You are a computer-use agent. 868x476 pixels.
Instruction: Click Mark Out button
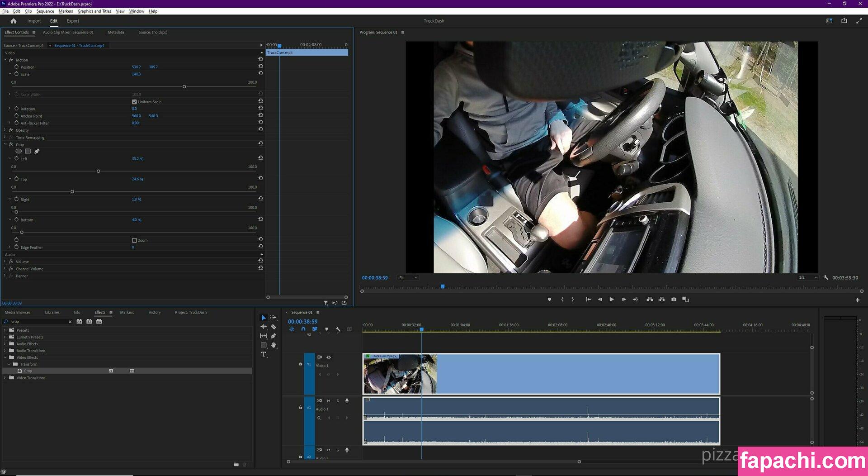click(x=573, y=300)
